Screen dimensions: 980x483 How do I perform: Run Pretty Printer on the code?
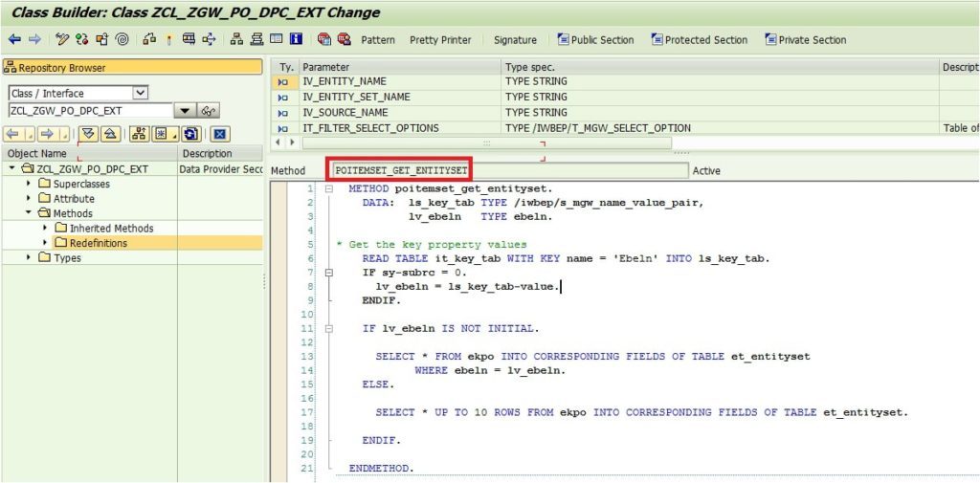[x=440, y=40]
